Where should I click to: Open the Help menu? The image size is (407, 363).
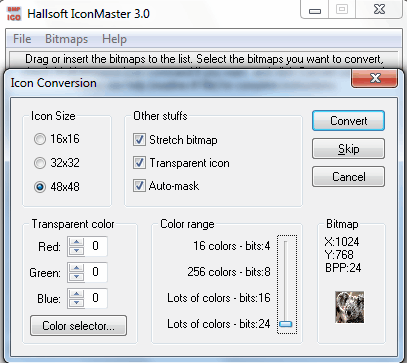coord(114,39)
